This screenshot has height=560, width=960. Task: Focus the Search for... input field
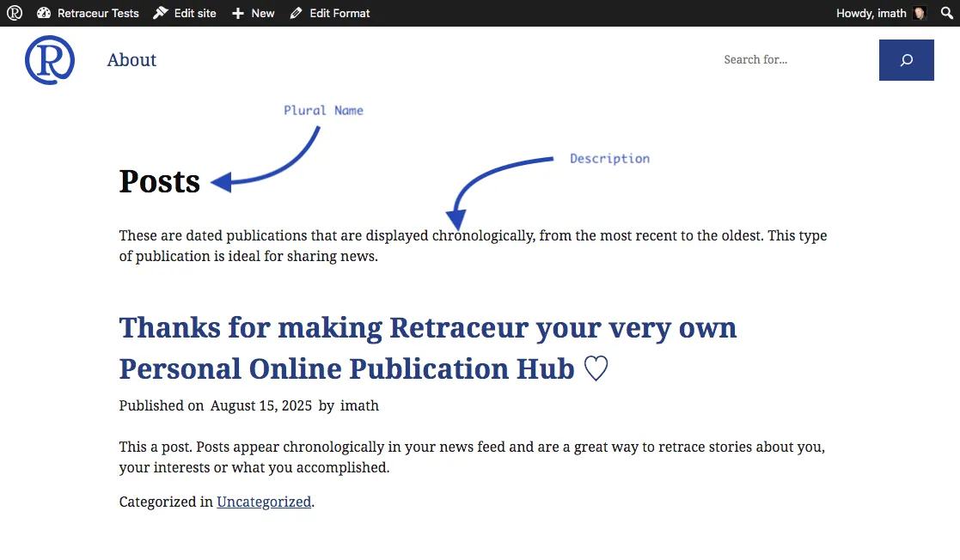[x=797, y=60]
